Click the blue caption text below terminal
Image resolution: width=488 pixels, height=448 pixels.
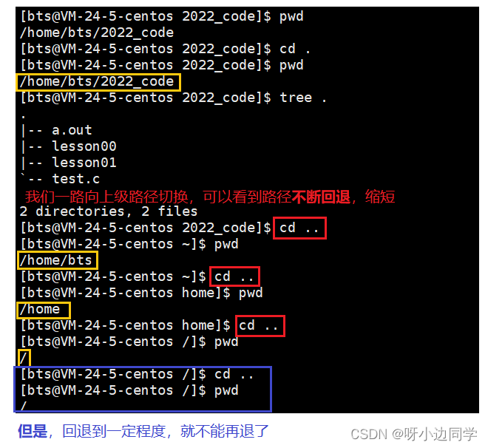[x=143, y=431]
